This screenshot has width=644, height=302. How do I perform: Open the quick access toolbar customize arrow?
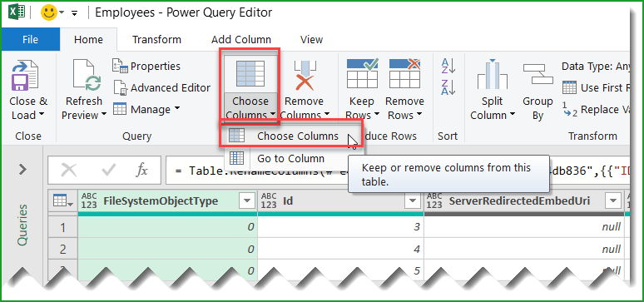(74, 13)
